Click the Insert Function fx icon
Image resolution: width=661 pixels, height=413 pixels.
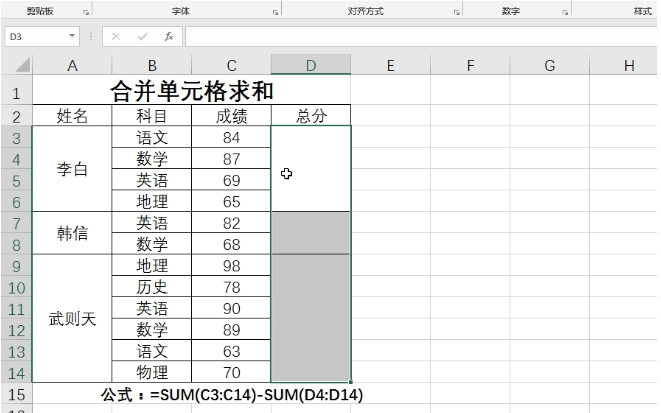(x=168, y=36)
